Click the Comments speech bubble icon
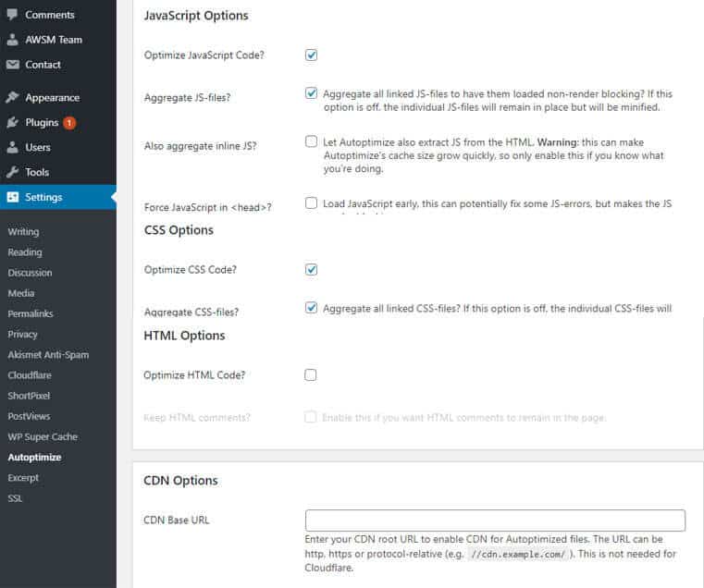This screenshot has height=588, width=704. pyautogui.click(x=12, y=15)
